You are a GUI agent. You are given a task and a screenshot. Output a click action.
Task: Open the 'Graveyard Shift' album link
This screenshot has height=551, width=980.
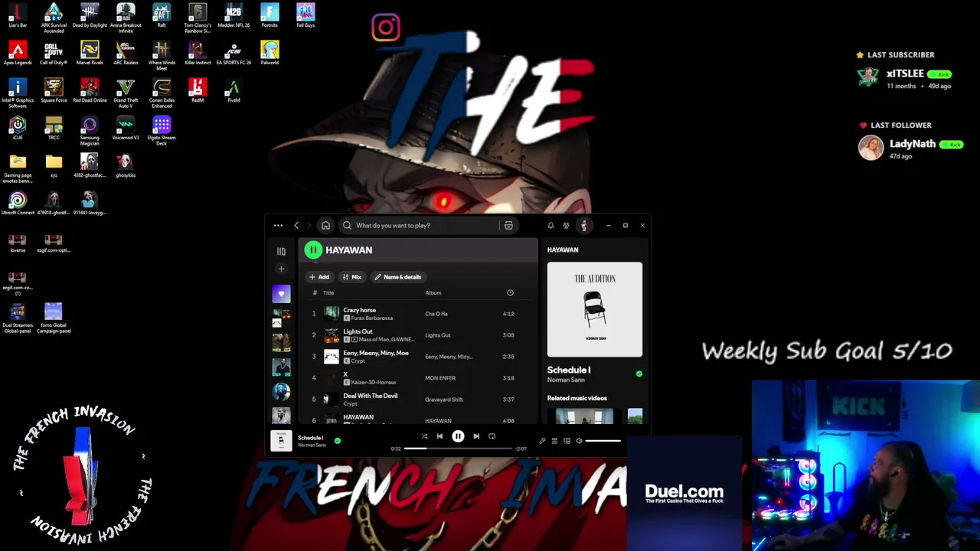point(444,399)
